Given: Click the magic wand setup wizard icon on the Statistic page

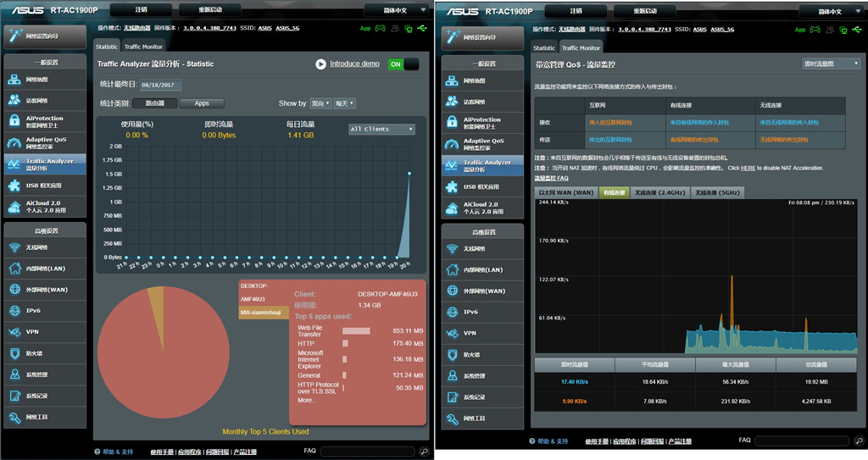Looking at the screenshot, I should 14,37.
